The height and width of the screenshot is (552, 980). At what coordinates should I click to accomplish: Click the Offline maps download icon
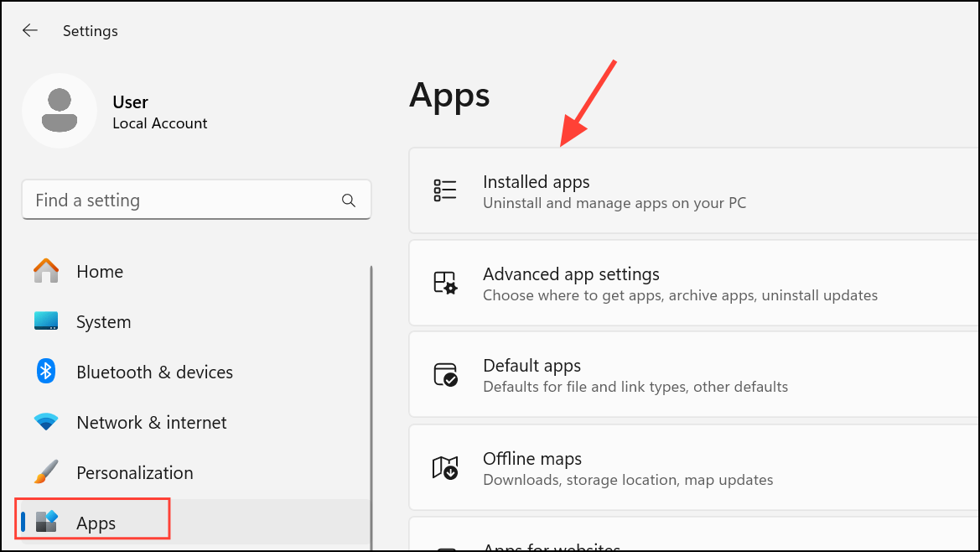(x=445, y=467)
